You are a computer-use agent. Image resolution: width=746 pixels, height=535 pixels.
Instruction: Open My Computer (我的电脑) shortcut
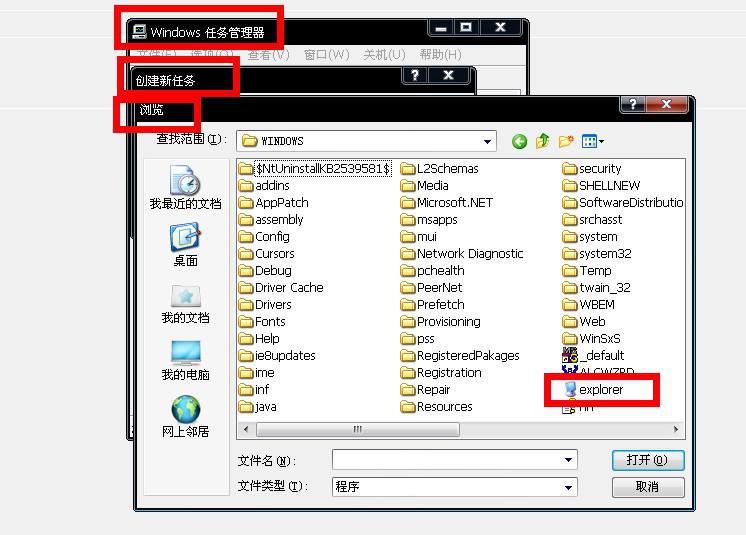[x=186, y=361]
